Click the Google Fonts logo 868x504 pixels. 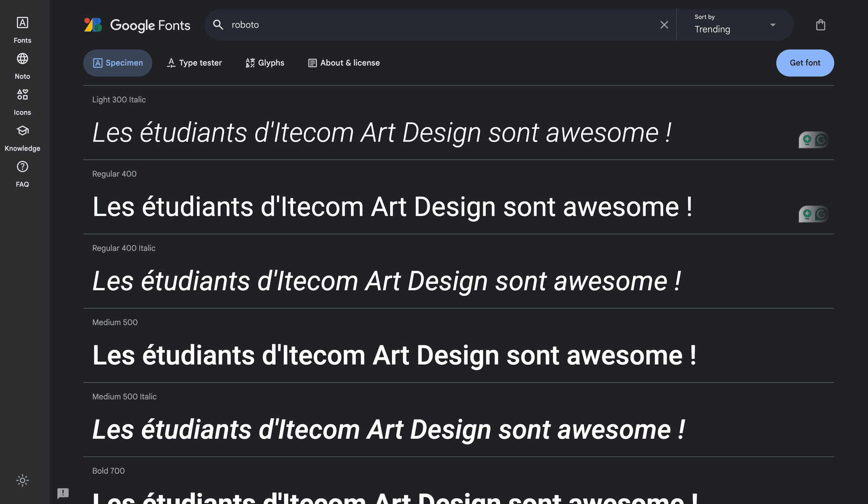point(137,25)
